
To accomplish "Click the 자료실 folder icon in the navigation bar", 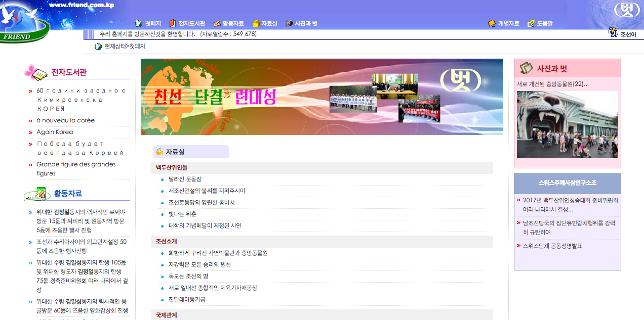I will [x=256, y=23].
